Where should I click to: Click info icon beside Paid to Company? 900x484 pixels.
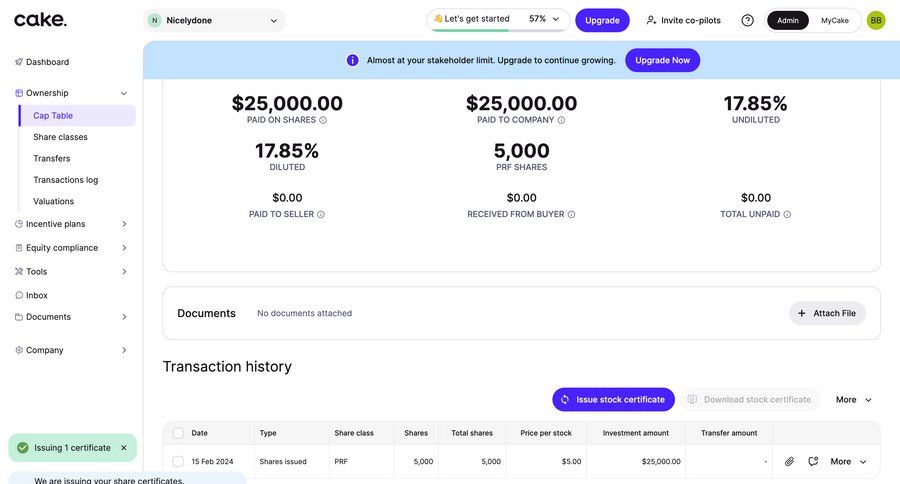561,120
